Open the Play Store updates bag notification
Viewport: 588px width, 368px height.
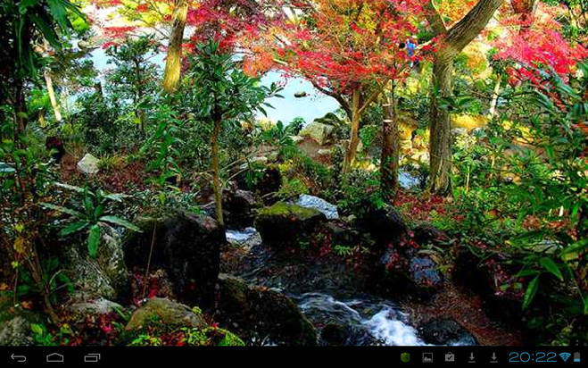pos(450,357)
